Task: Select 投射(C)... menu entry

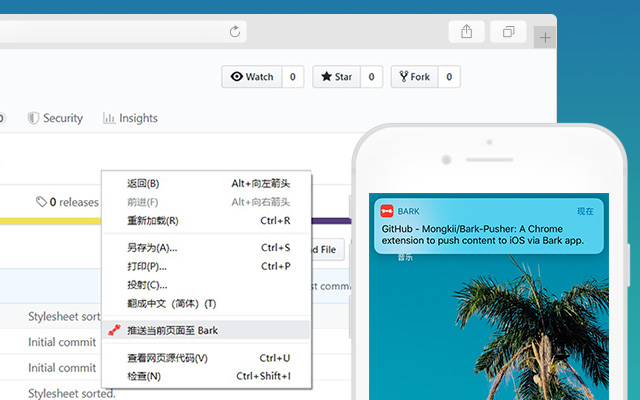Action: coord(207,285)
